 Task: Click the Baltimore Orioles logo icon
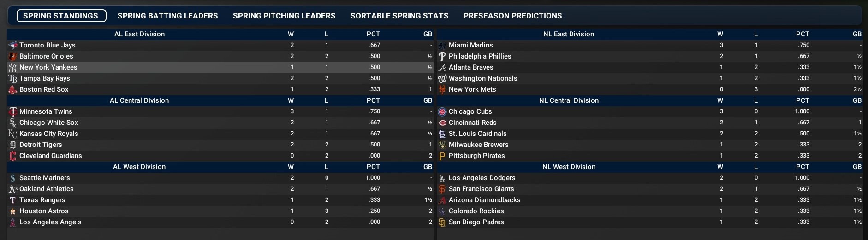[12, 56]
